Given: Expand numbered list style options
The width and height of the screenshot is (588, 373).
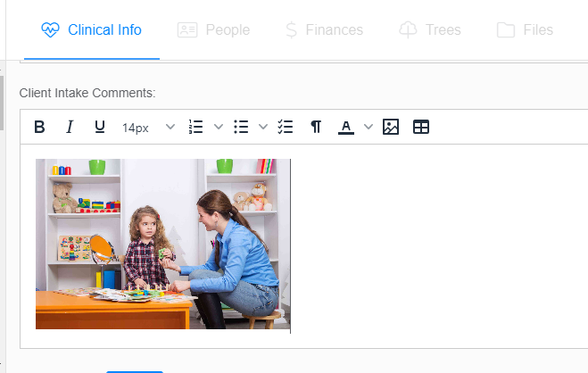Looking at the screenshot, I should click(x=219, y=127).
